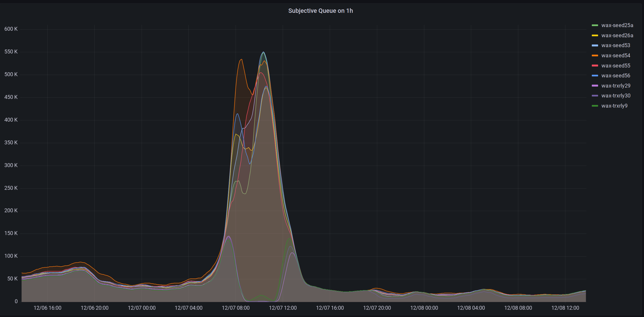The width and height of the screenshot is (644, 317).
Task: Click the 12/07 08:00 x-axis label
Action: [x=236, y=308]
